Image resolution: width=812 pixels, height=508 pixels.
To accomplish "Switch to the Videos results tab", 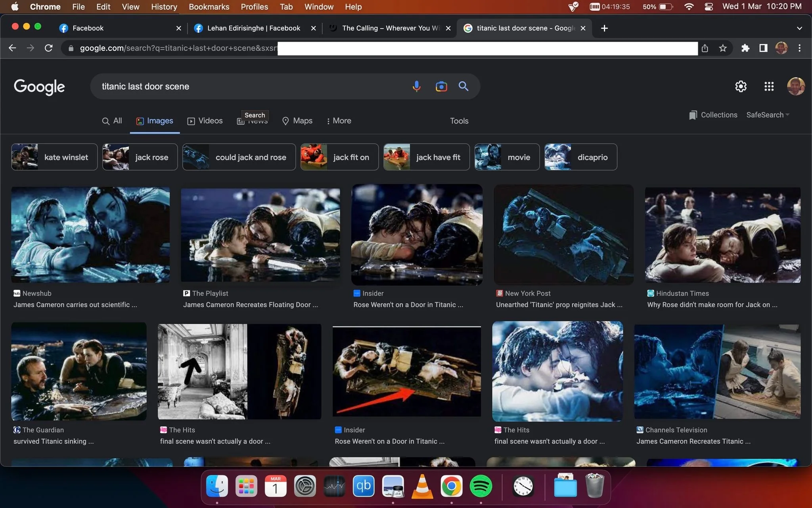I will 205,121.
